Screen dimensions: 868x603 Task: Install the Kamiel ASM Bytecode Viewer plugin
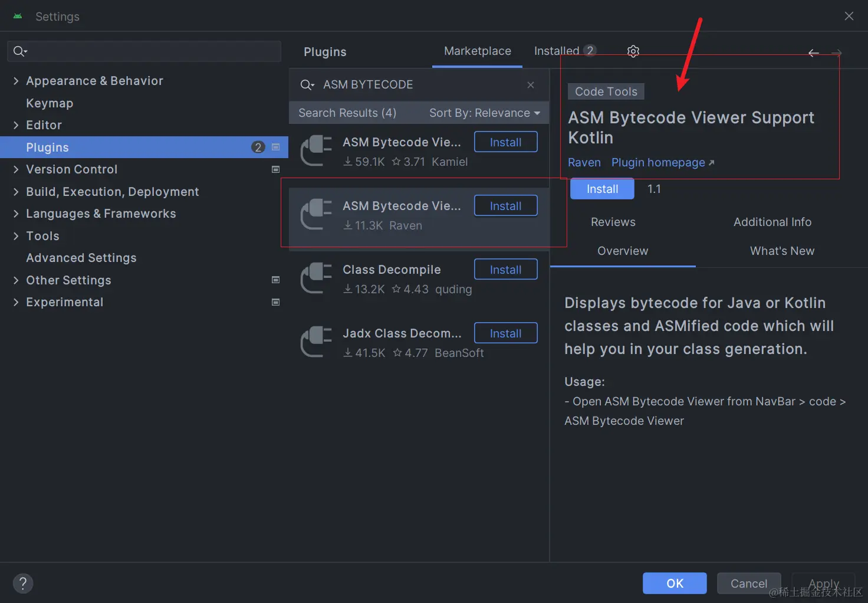tap(506, 142)
